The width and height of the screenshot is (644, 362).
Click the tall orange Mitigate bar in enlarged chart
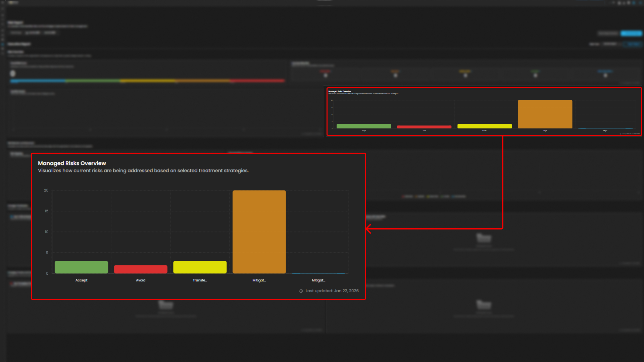click(x=259, y=231)
